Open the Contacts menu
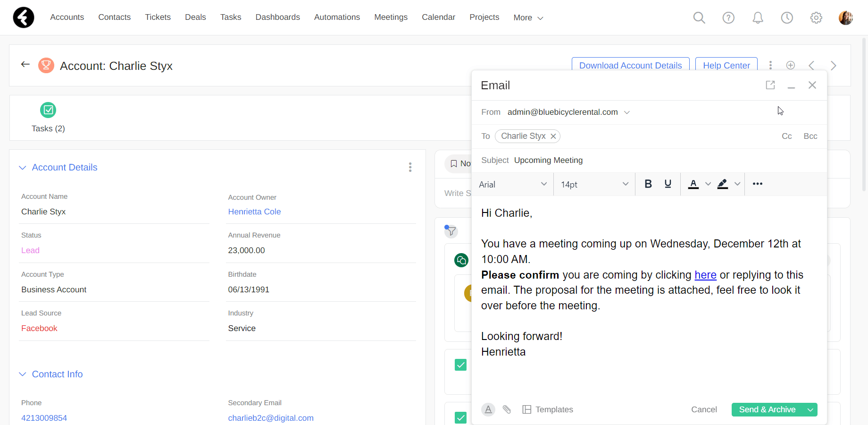The width and height of the screenshot is (868, 425). click(x=114, y=17)
